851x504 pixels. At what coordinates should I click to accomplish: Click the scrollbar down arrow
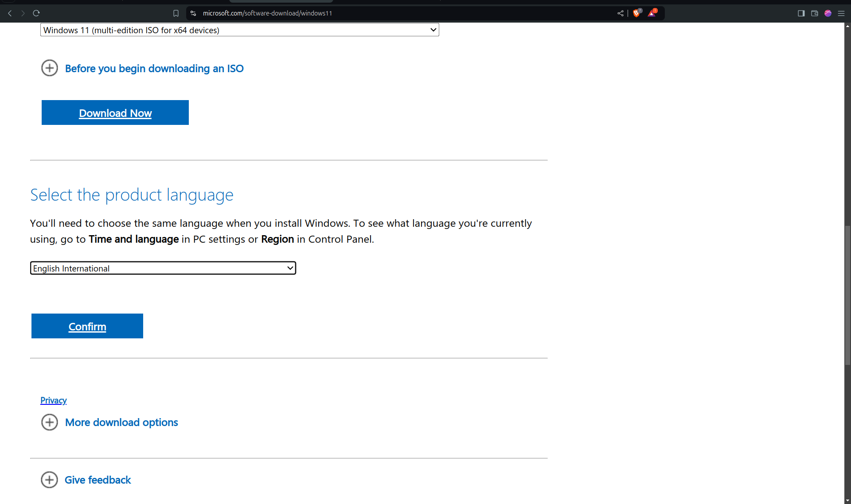tap(847, 500)
